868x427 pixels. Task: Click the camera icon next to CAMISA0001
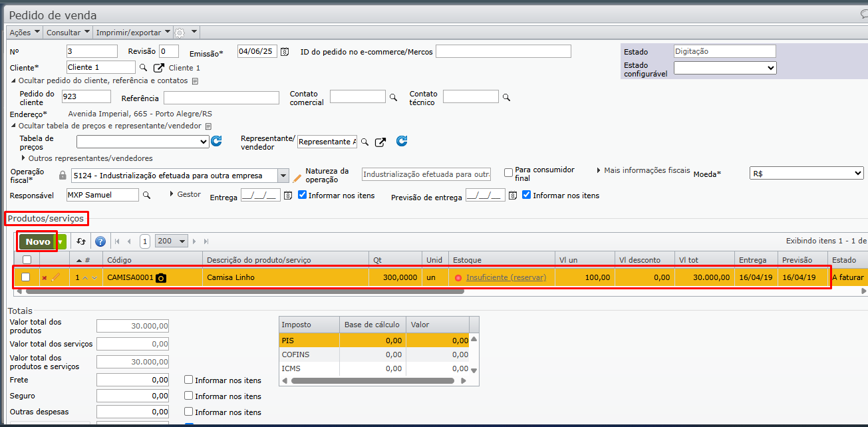[161, 277]
